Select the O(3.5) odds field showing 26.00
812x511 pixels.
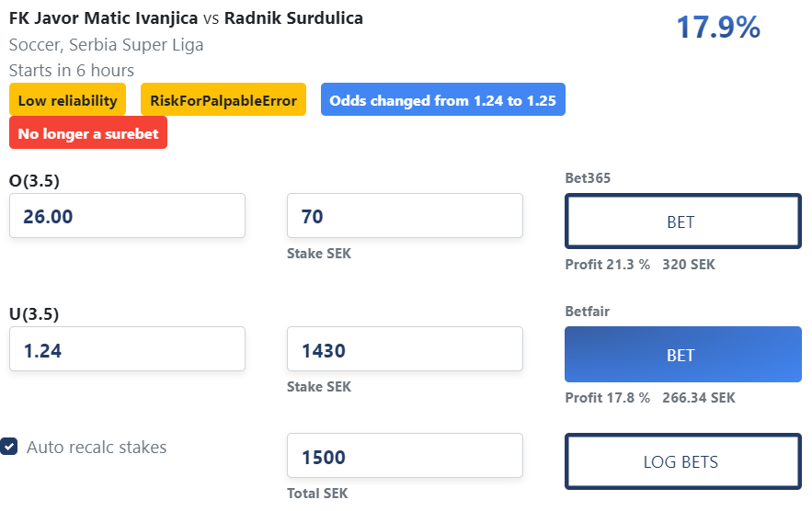127,216
